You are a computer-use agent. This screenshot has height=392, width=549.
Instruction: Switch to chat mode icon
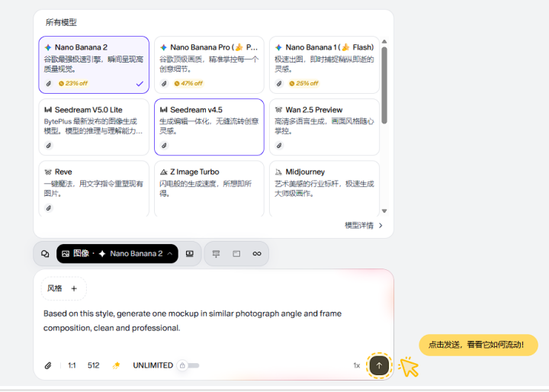[45, 254]
